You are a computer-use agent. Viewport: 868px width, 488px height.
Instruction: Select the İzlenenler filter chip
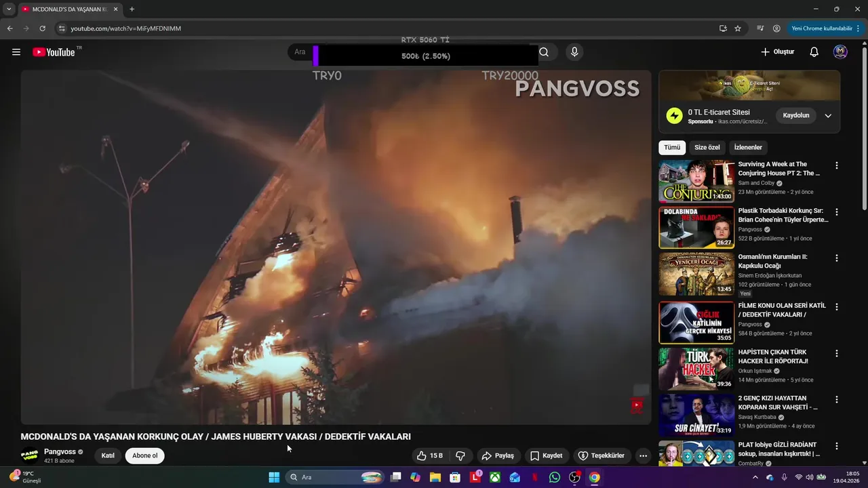(x=748, y=147)
